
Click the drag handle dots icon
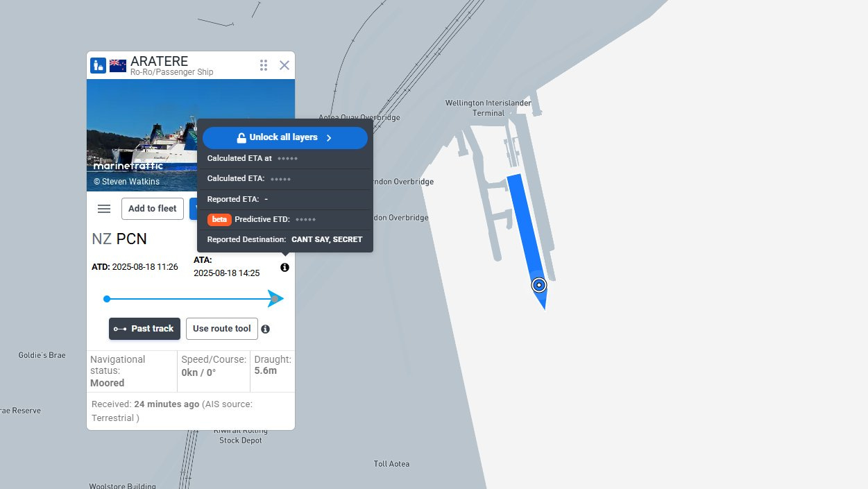click(264, 65)
